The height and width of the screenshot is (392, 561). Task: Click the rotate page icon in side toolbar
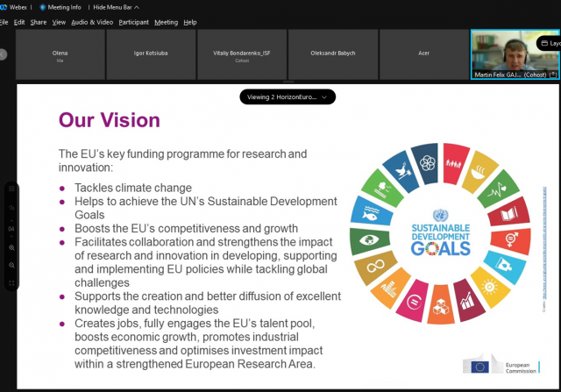pyautogui.click(x=11, y=208)
